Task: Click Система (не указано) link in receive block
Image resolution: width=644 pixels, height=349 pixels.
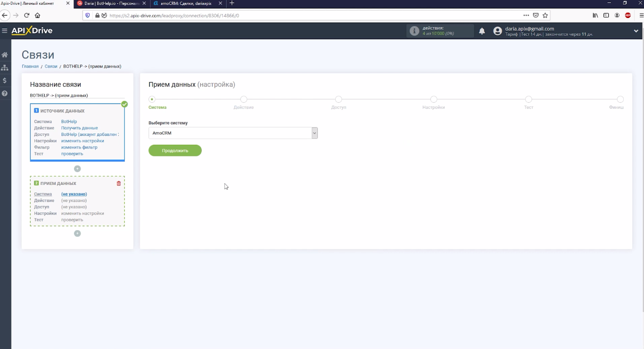Action: [x=74, y=194]
